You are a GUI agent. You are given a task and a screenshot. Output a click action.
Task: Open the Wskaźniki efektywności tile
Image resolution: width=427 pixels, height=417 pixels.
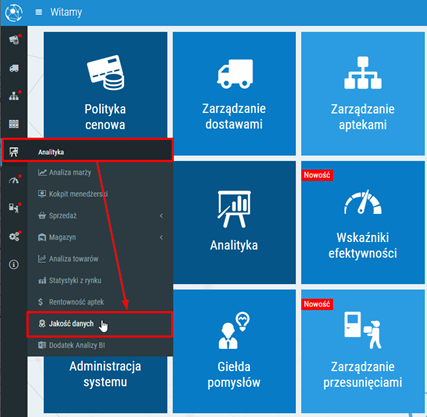point(363,222)
